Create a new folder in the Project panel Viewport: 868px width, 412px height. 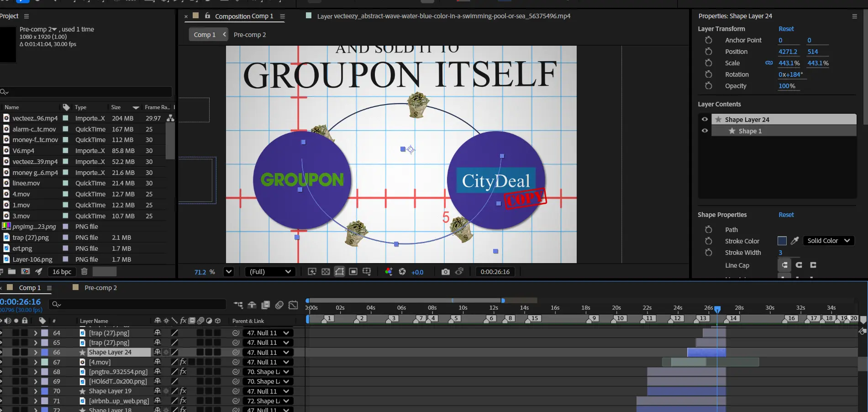(12, 271)
